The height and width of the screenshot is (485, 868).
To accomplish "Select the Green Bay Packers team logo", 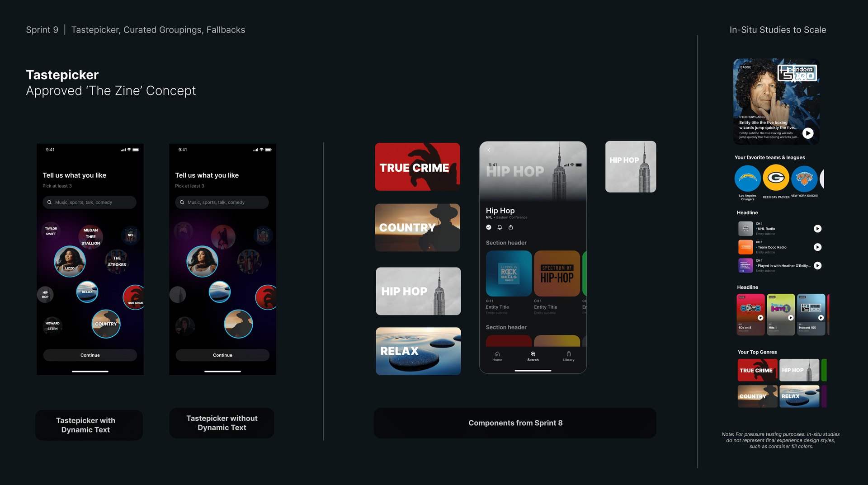I will click(x=776, y=178).
